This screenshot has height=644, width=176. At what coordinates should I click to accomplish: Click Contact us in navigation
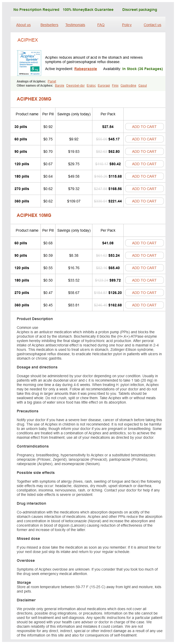[x=152, y=25]
